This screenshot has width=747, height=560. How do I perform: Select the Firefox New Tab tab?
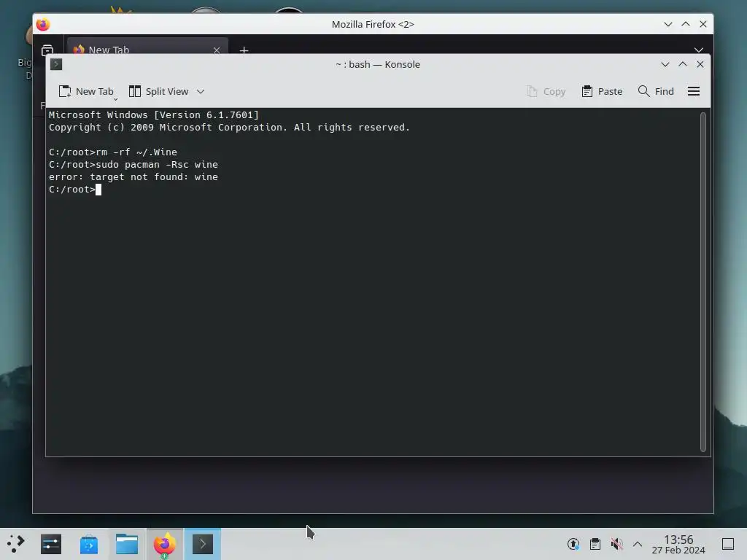pyautogui.click(x=147, y=47)
